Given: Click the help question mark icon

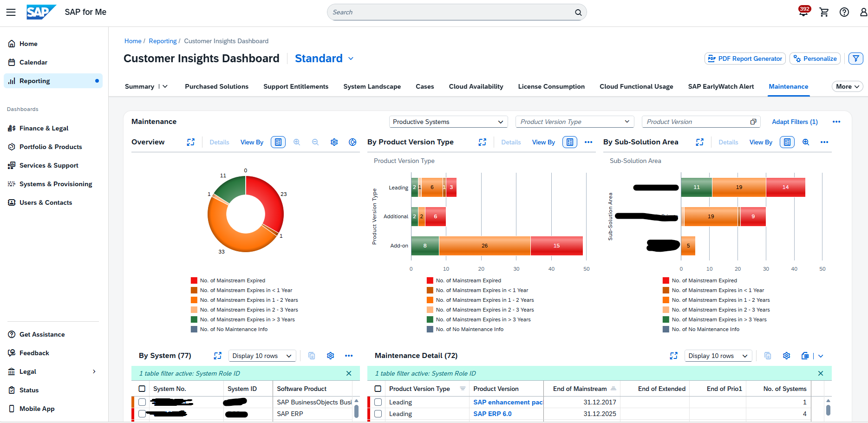Looking at the screenshot, I should pyautogui.click(x=844, y=13).
